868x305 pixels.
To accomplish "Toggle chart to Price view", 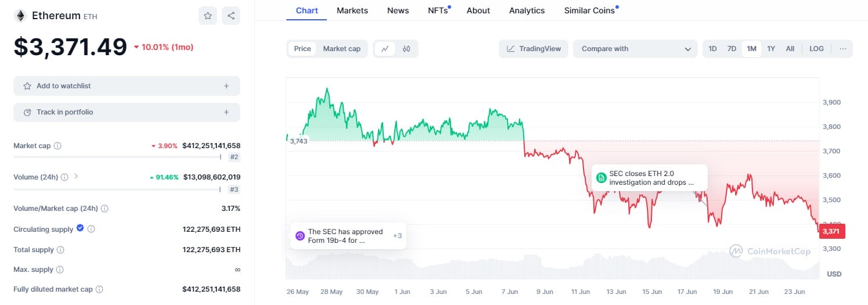I will 302,49.
